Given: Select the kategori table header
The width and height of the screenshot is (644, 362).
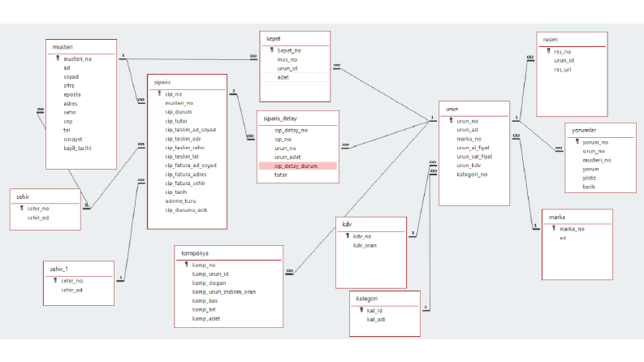Looking at the screenshot, I should point(367,299).
